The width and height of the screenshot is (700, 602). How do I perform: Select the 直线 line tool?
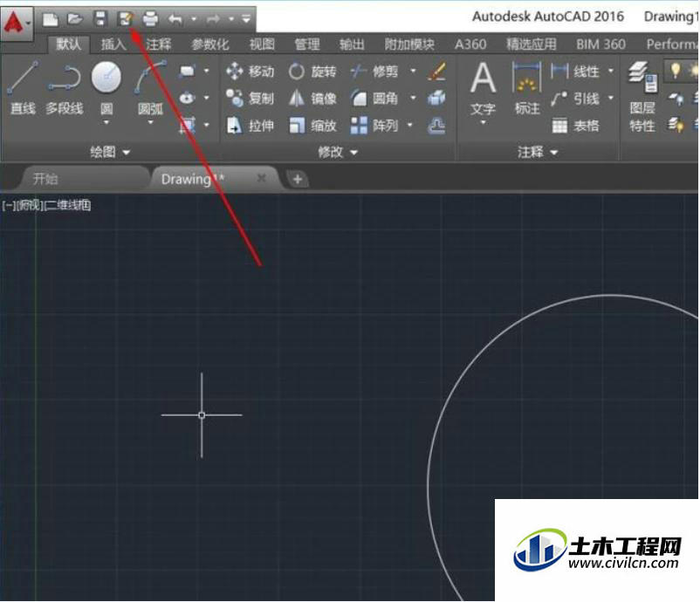pos(23,89)
